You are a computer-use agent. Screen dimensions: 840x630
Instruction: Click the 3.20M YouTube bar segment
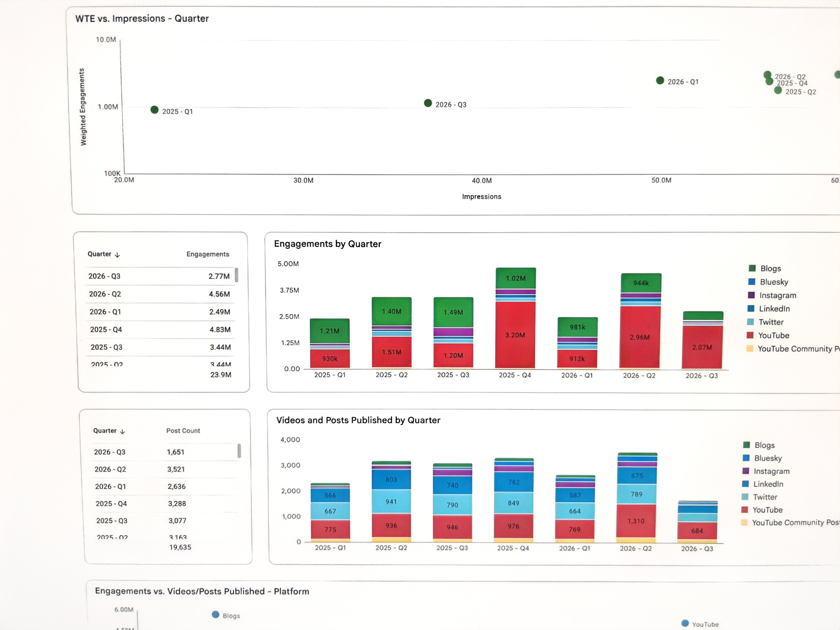coord(515,335)
